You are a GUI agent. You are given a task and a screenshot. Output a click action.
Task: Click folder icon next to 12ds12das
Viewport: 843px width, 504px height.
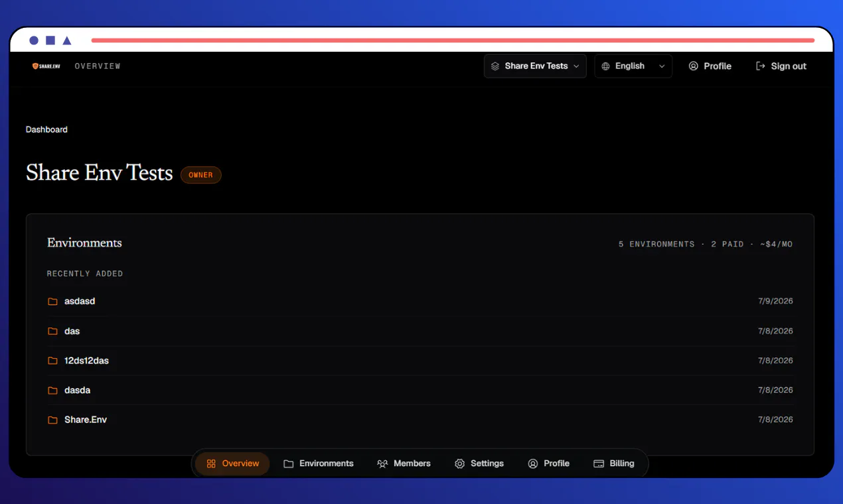click(52, 361)
